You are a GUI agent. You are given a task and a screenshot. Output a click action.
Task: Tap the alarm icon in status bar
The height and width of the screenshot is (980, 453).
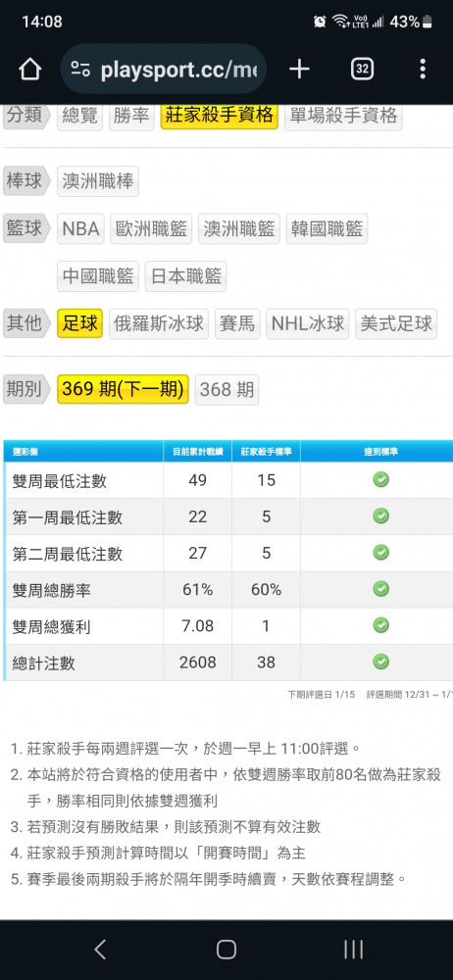coord(320,22)
